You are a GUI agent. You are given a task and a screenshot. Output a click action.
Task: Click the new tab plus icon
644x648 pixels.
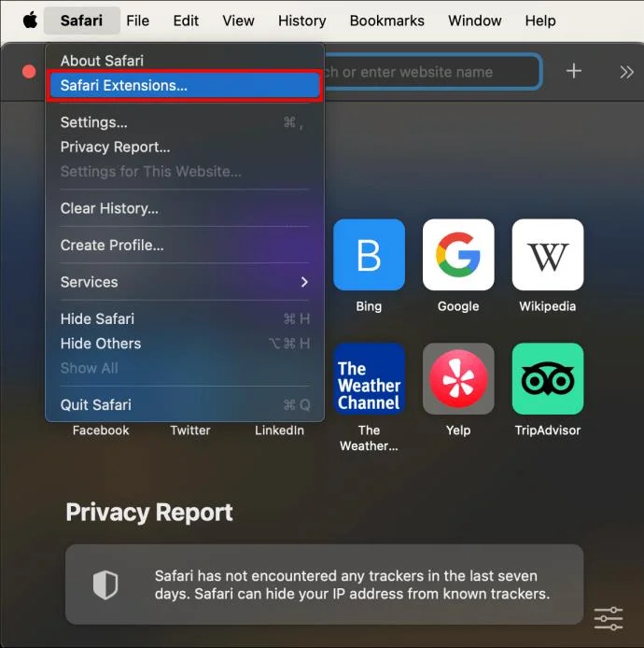574,72
